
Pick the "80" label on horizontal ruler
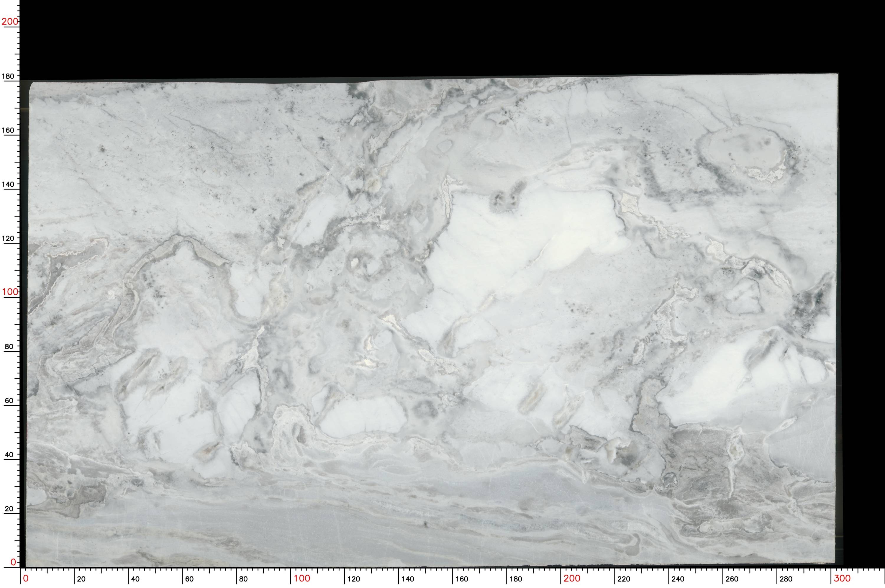coord(243,579)
